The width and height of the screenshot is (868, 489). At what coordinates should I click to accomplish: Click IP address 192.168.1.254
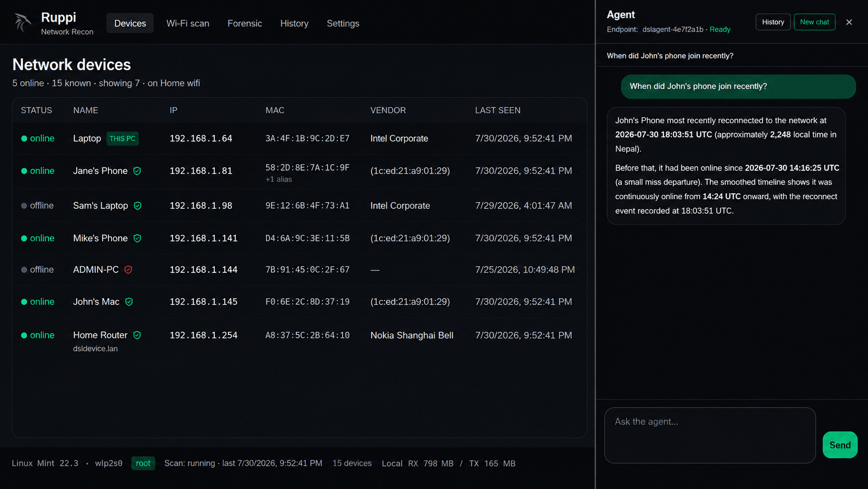click(204, 335)
